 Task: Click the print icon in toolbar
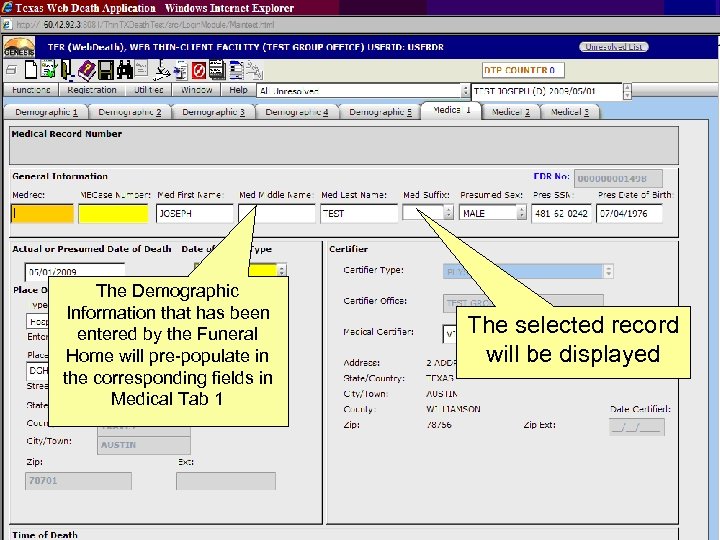click(x=11, y=70)
